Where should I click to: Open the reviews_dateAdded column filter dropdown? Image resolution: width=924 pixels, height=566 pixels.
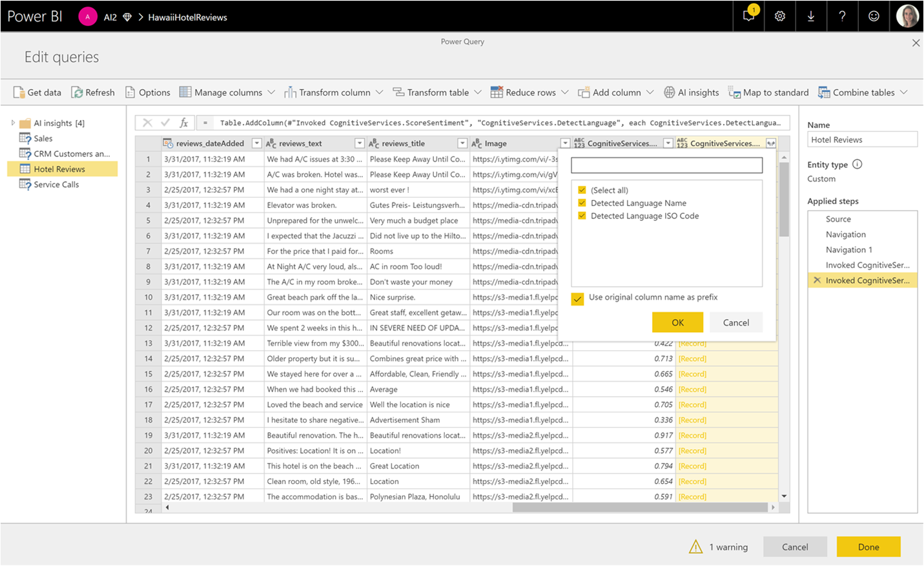(x=256, y=143)
